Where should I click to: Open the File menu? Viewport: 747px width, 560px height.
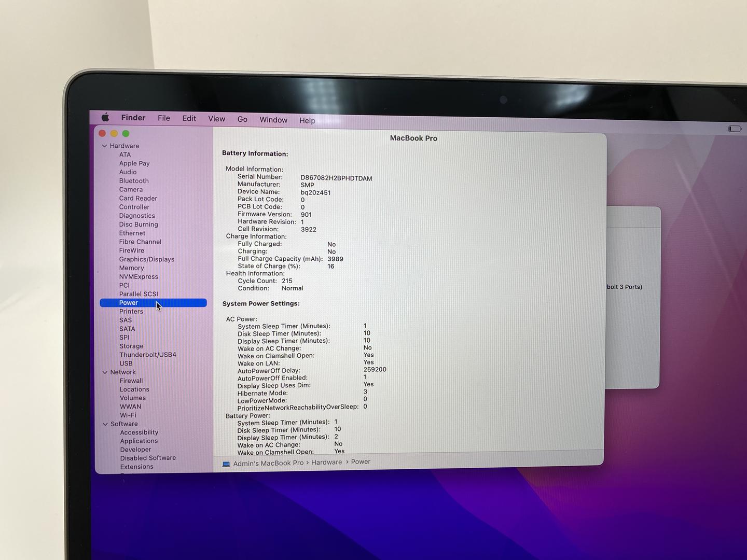pyautogui.click(x=164, y=118)
